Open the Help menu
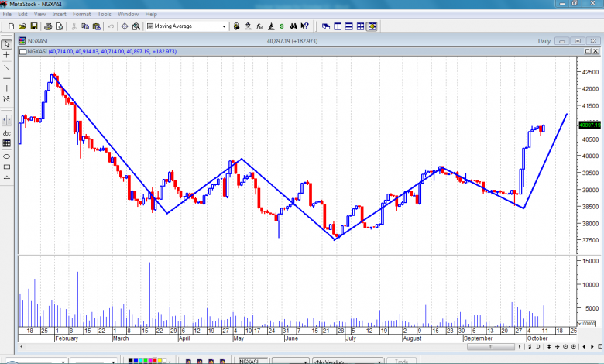The image size is (604, 364). (x=151, y=14)
